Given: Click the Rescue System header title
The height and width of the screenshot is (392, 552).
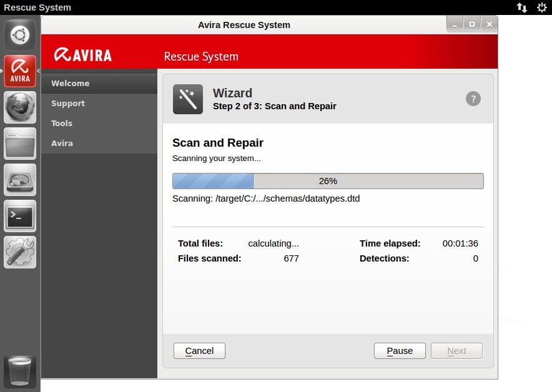Looking at the screenshot, I should [x=201, y=56].
